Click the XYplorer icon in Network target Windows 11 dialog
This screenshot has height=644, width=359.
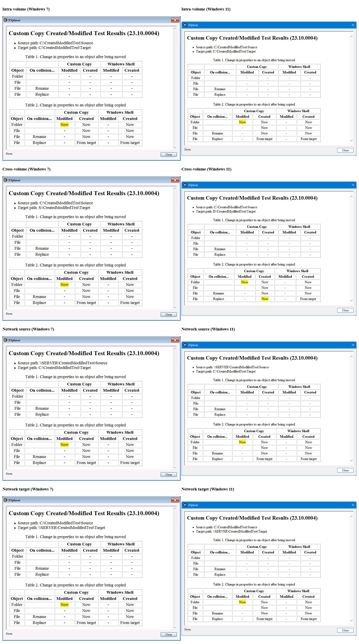click(185, 505)
